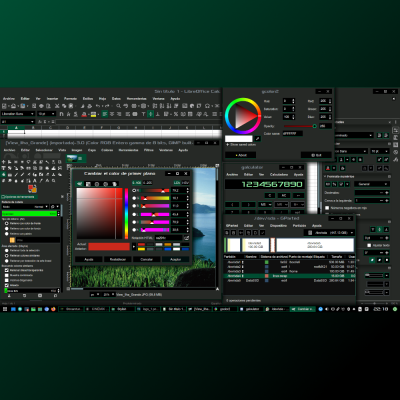The width and height of the screenshot is (400, 400).
Task: Click vertical hue strip in GIMP color dialog
Action: coord(126,213)
